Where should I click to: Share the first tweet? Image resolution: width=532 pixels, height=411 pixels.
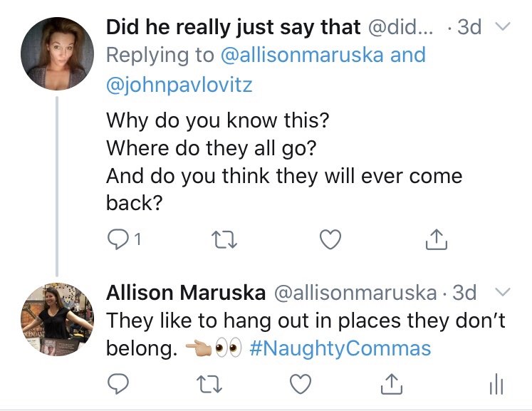pyautogui.click(x=435, y=241)
